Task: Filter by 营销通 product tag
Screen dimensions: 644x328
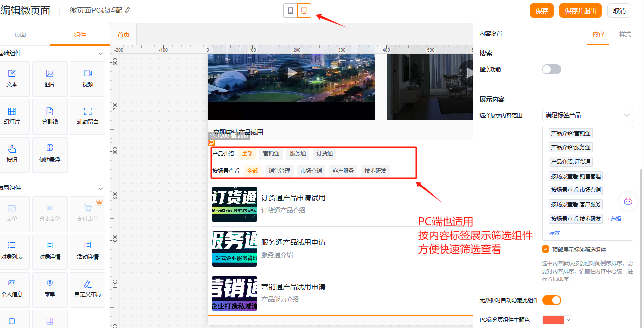Action: coord(271,154)
